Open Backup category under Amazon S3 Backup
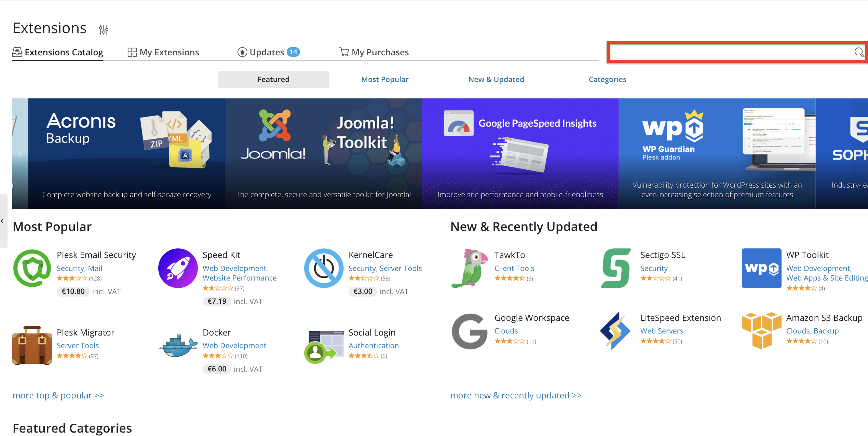 pyautogui.click(x=826, y=331)
